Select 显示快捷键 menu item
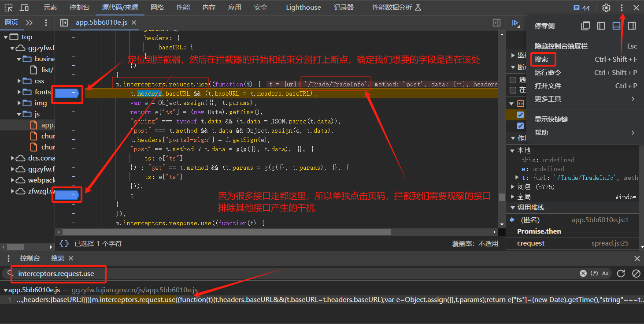This screenshot has height=324, width=644. [586, 119]
